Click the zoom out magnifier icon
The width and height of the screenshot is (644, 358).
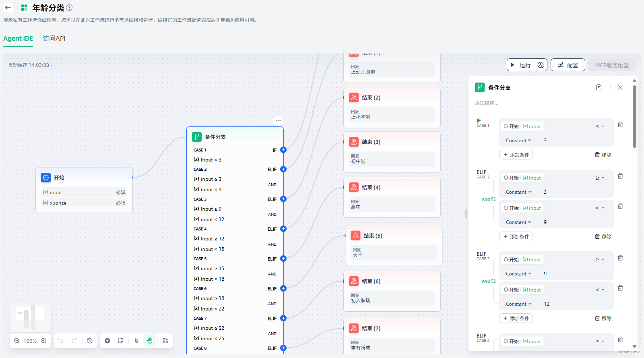pyautogui.click(x=17, y=341)
